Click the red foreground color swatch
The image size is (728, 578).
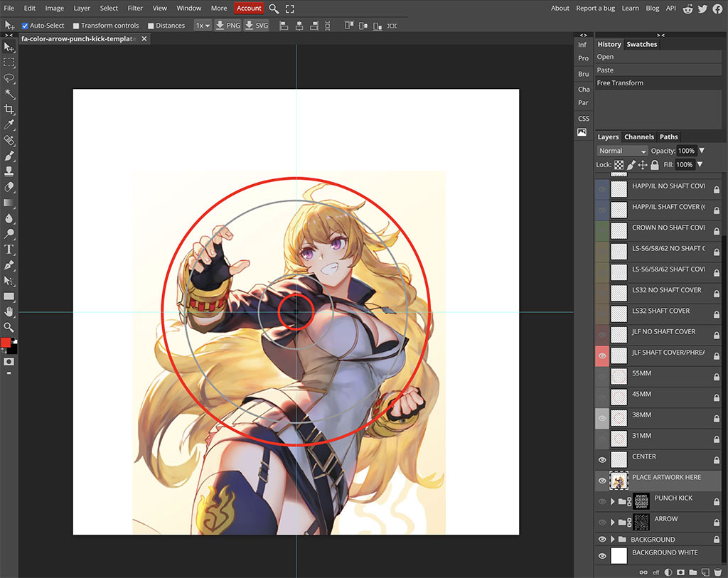(6, 343)
